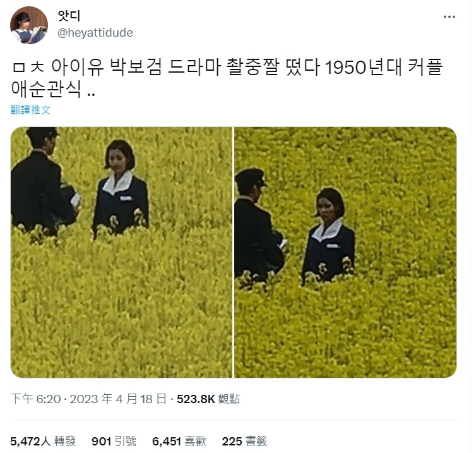Open the 轉發 label next to 5,472人

[64, 441]
